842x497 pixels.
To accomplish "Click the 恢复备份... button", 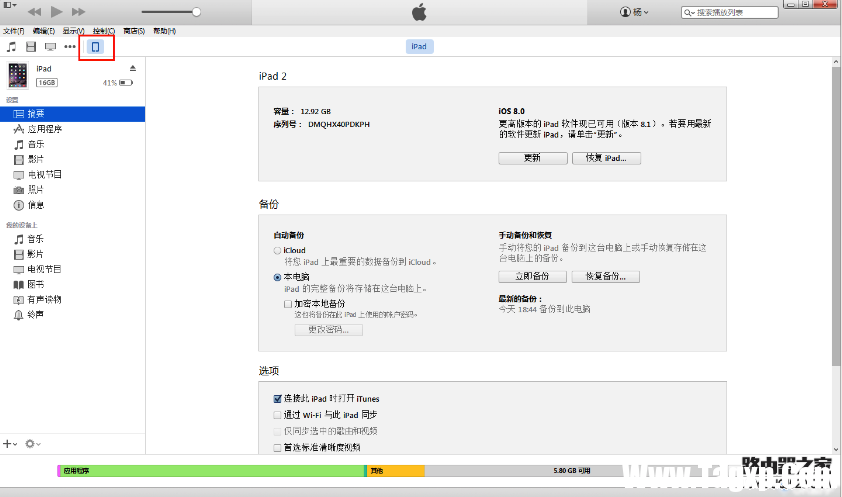I will point(606,276).
